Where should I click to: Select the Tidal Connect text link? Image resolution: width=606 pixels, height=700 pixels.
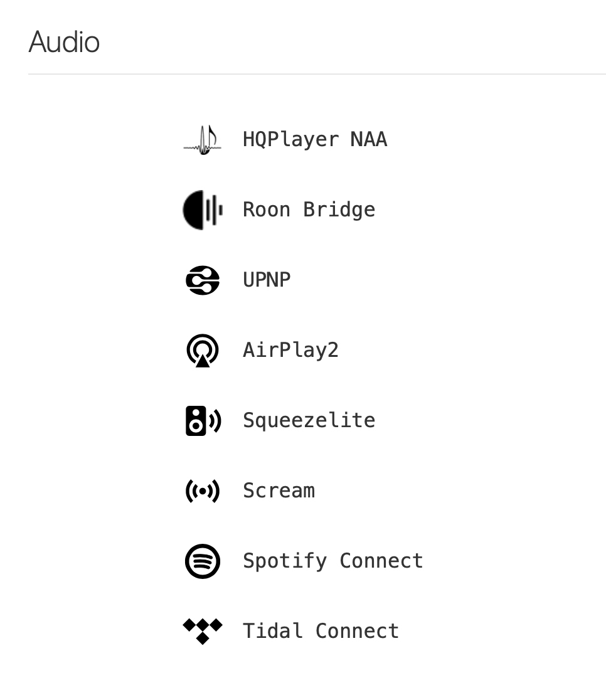coord(321,631)
